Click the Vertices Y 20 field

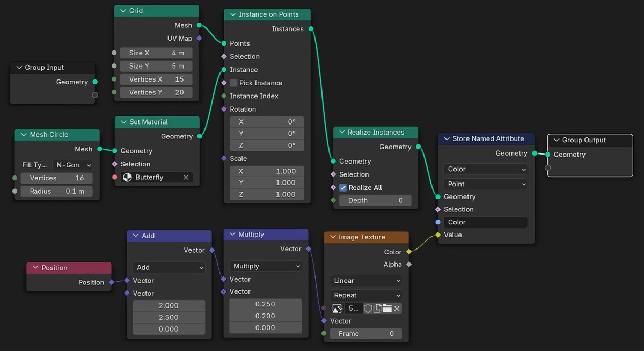(156, 92)
